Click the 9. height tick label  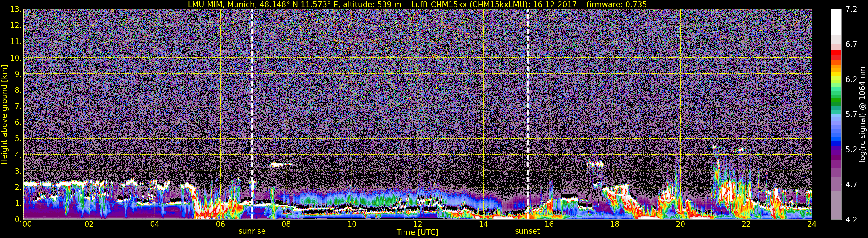18,74
